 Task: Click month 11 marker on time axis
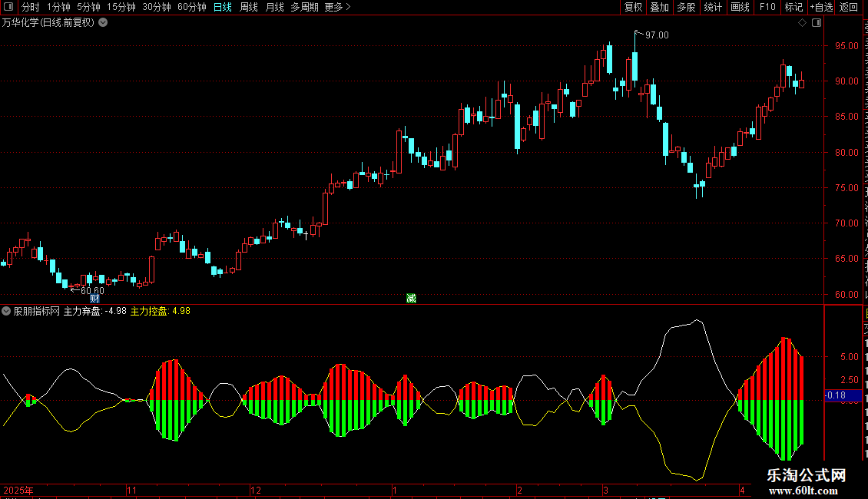coord(131,490)
